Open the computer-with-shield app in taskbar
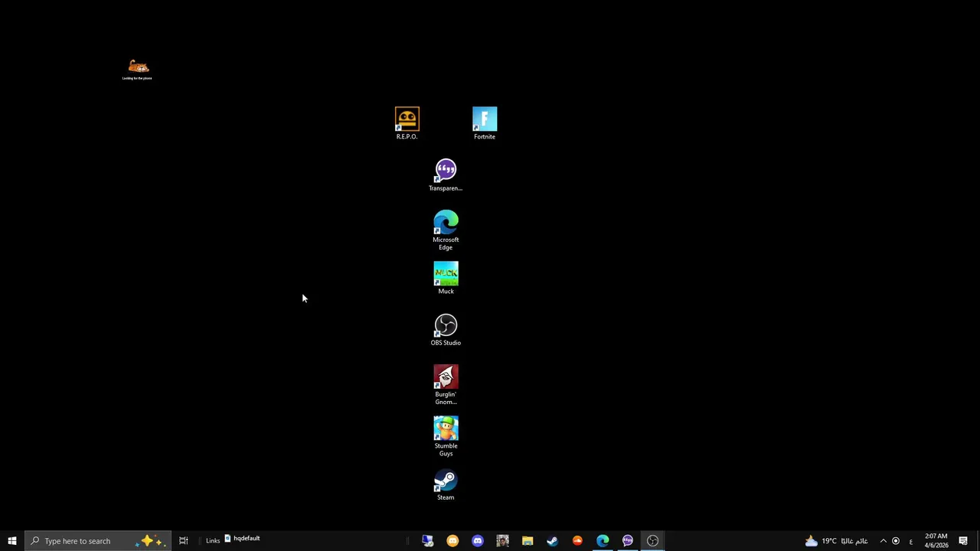The height and width of the screenshot is (551, 980). (x=427, y=541)
